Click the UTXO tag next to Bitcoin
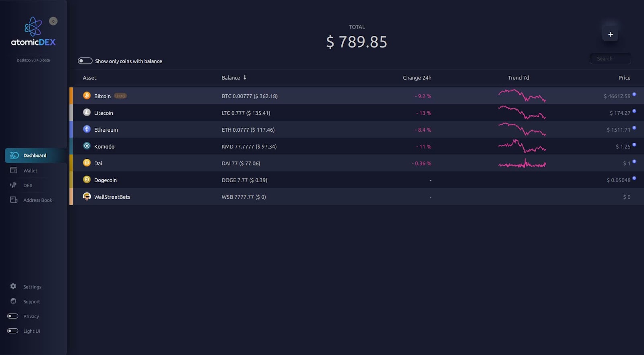This screenshot has height=355, width=644. point(120,96)
